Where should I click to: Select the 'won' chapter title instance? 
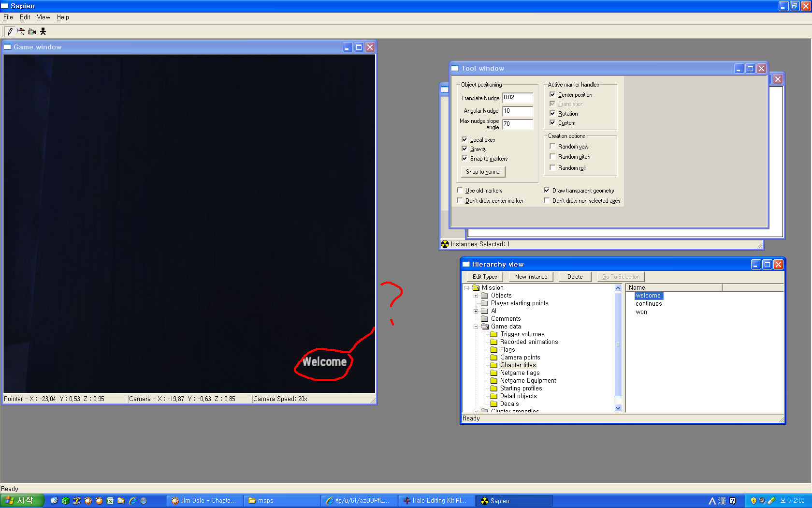(x=641, y=312)
